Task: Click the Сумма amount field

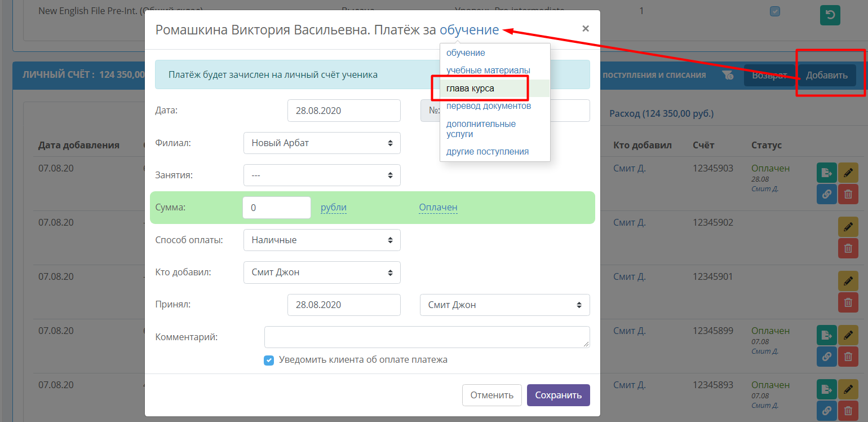Action: (277, 208)
